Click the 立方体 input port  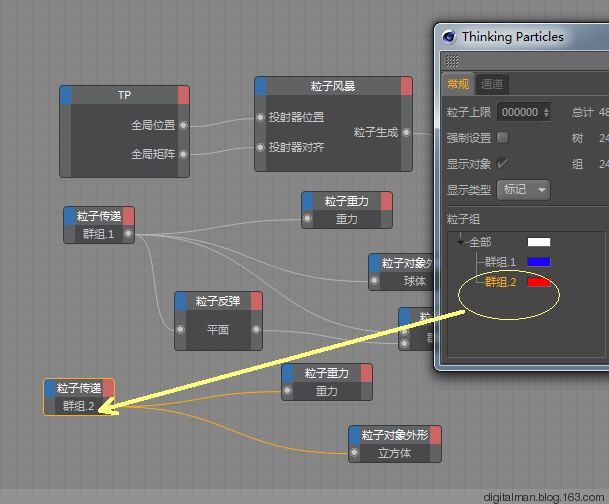(354, 452)
